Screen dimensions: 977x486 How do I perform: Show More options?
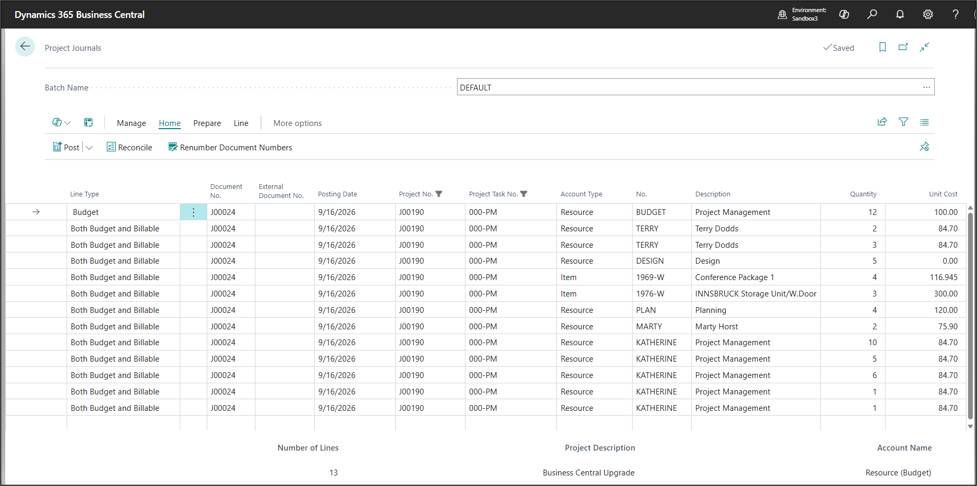point(297,123)
